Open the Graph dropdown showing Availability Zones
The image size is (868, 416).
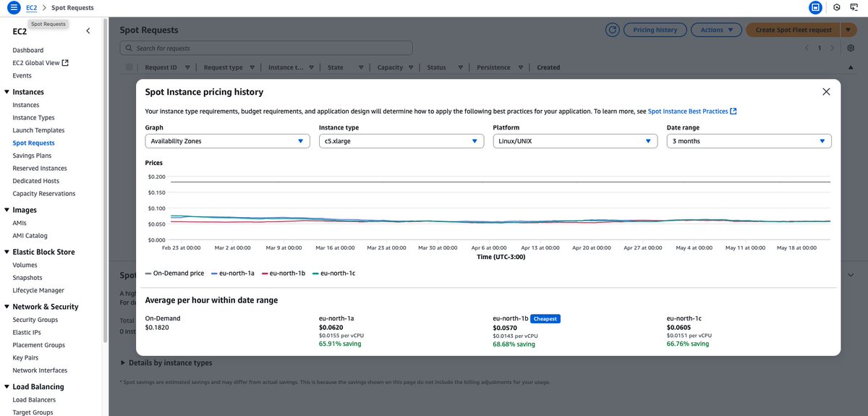pos(228,141)
